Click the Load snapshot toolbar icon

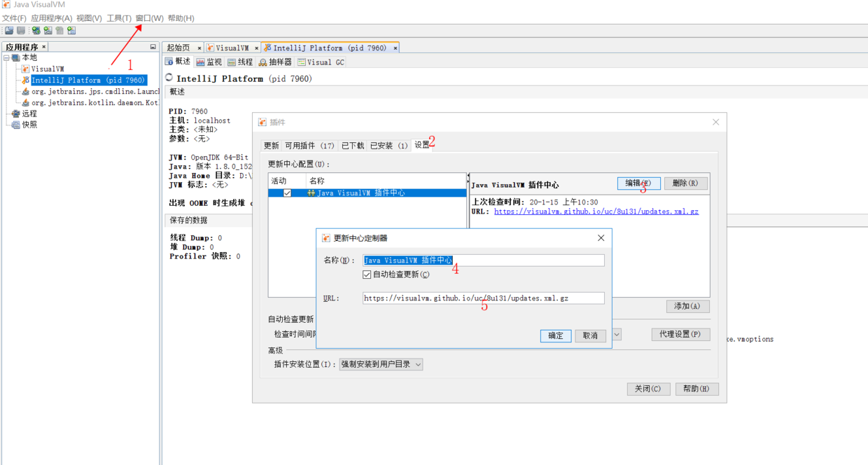pos(9,30)
